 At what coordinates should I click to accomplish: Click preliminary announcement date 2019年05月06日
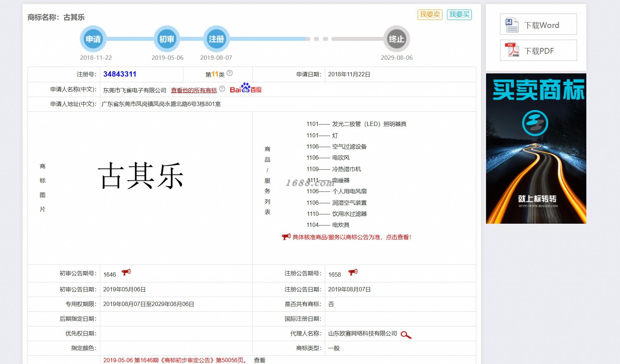tap(124, 289)
